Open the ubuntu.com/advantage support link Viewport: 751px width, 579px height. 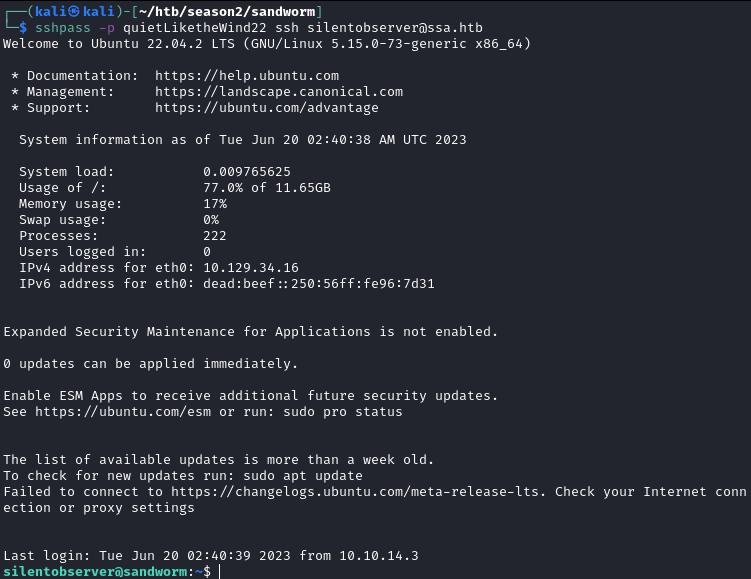(x=267, y=108)
